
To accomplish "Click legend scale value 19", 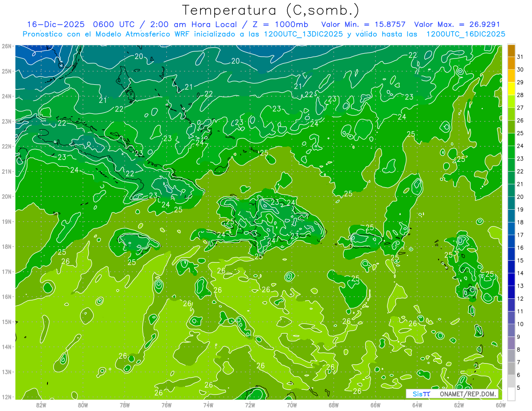I will pos(520,210).
